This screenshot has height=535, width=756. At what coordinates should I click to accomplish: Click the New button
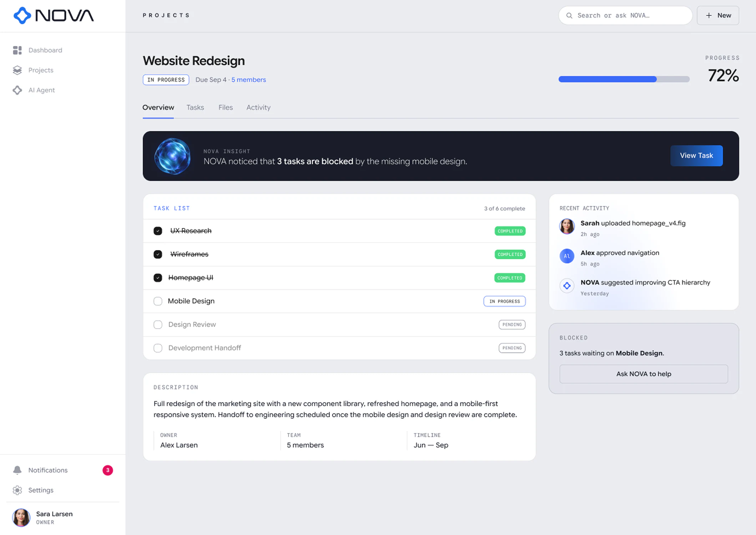click(x=718, y=15)
